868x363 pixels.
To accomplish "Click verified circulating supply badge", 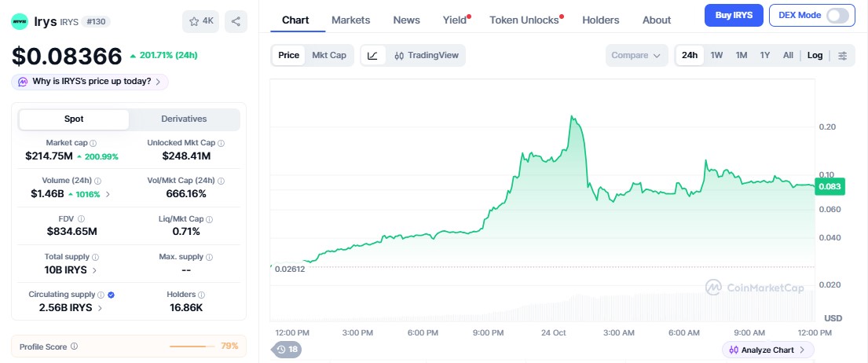I will [112, 295].
